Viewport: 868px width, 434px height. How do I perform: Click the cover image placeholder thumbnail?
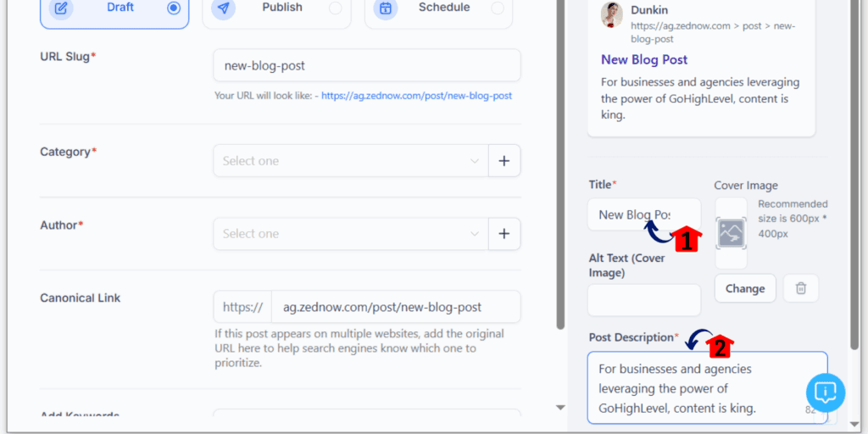[x=732, y=233]
